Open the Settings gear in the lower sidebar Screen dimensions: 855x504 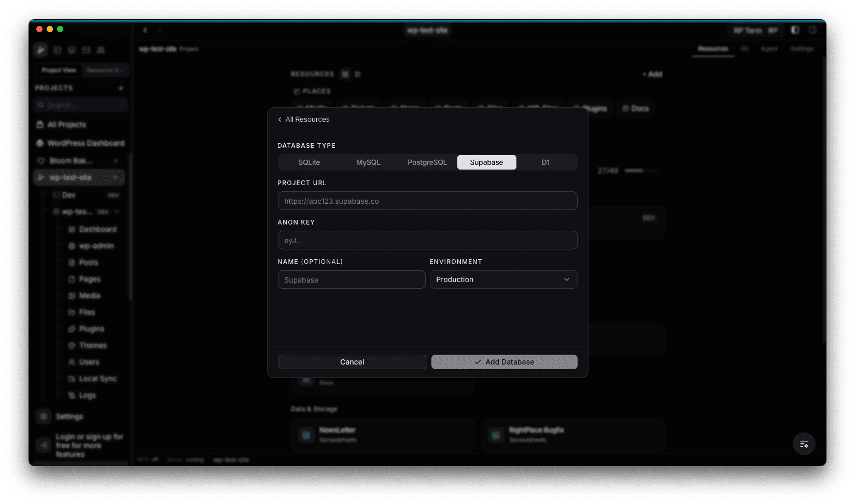pyautogui.click(x=44, y=416)
